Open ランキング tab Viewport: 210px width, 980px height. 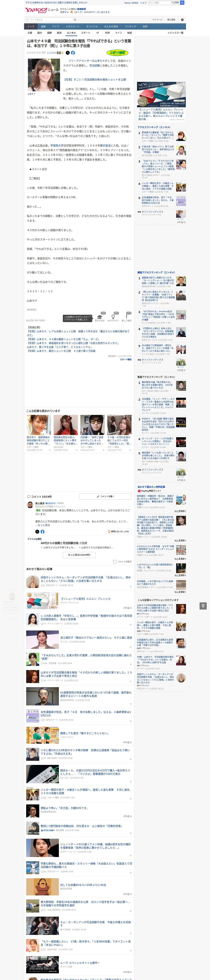tap(130, 27)
